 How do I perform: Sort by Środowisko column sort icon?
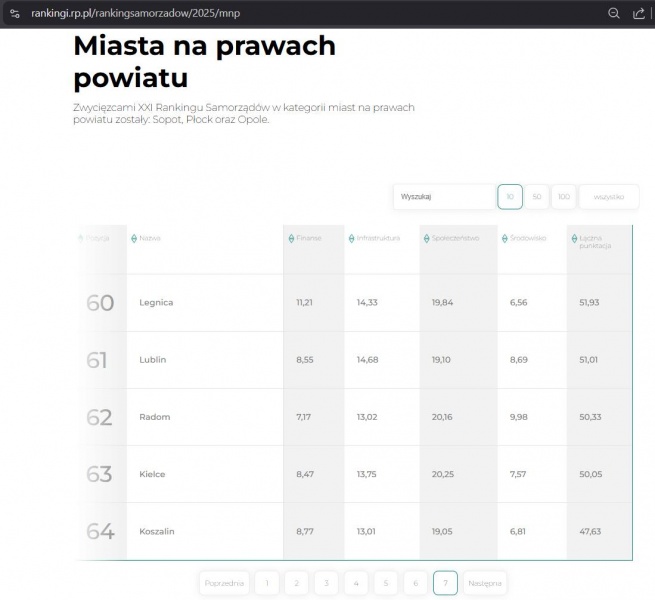click(504, 238)
